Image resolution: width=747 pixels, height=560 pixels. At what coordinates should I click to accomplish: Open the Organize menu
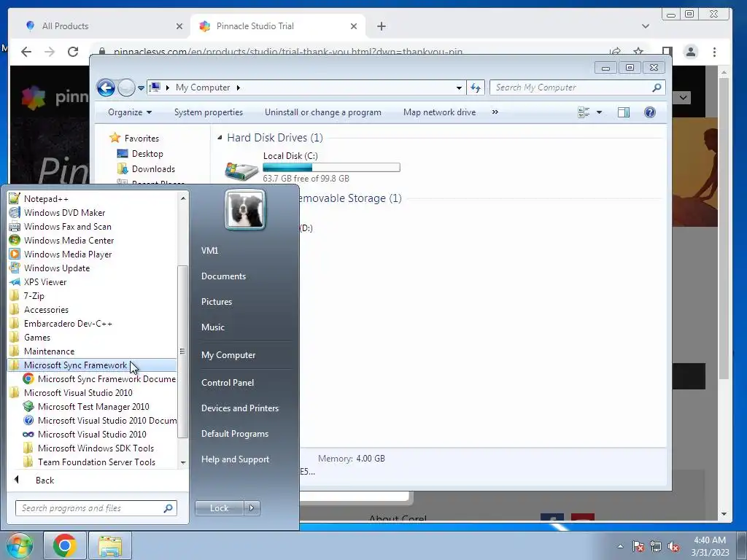pos(130,112)
